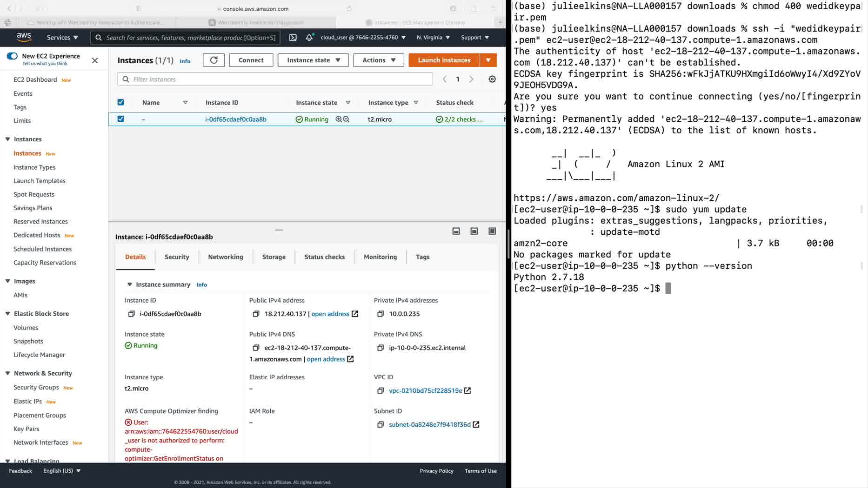Click Info link next to Instances heading
868x488 pixels.
click(185, 61)
